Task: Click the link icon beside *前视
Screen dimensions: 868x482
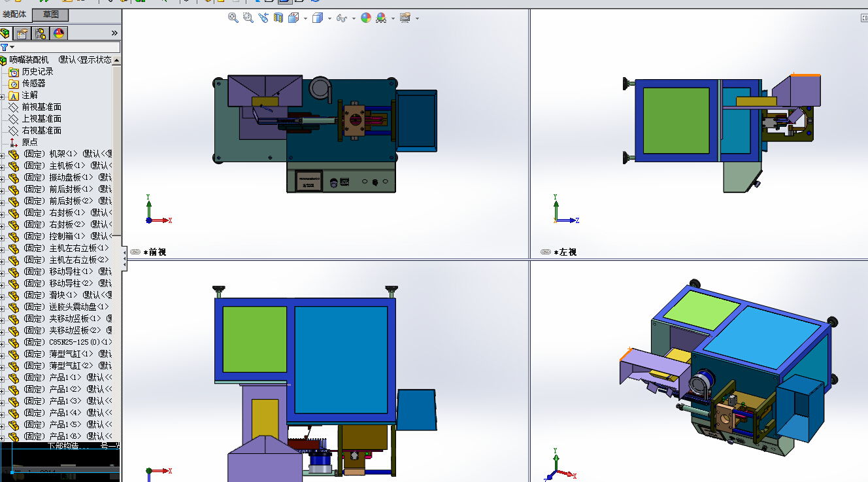Action: pyautogui.click(x=135, y=252)
